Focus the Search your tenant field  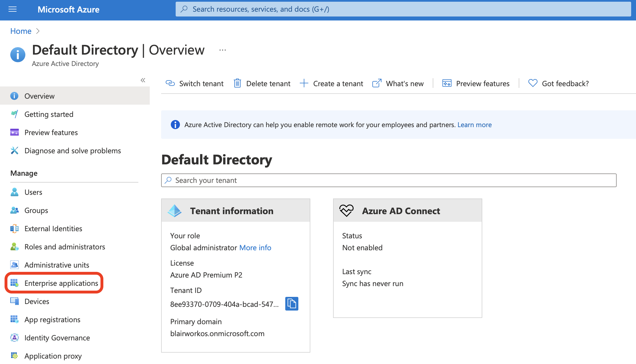click(x=389, y=180)
